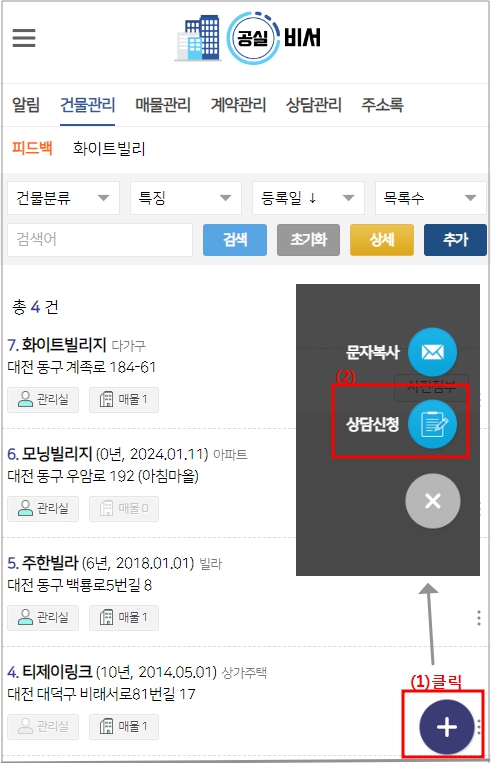The width and height of the screenshot is (491, 763).
Task: Open the 등록일 sort dropdown
Action: (x=308, y=198)
